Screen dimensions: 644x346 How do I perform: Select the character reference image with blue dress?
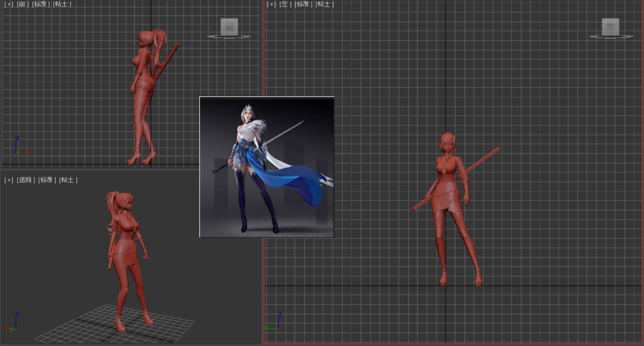267,166
